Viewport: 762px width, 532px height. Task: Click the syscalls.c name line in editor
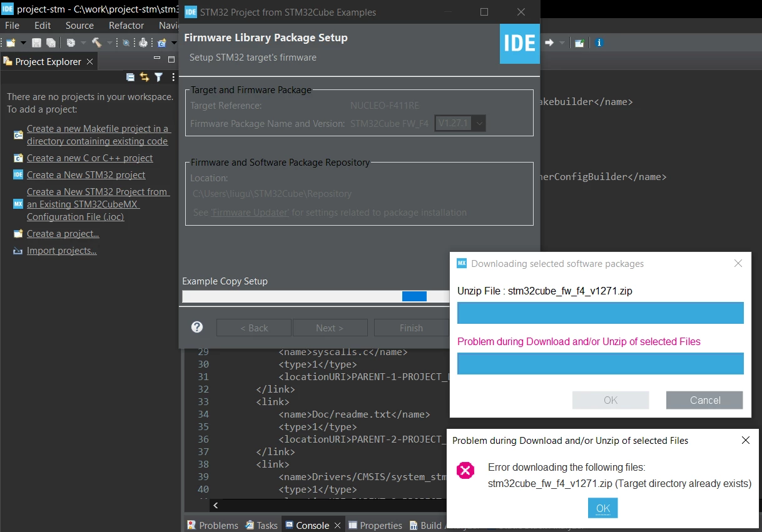pos(343,351)
